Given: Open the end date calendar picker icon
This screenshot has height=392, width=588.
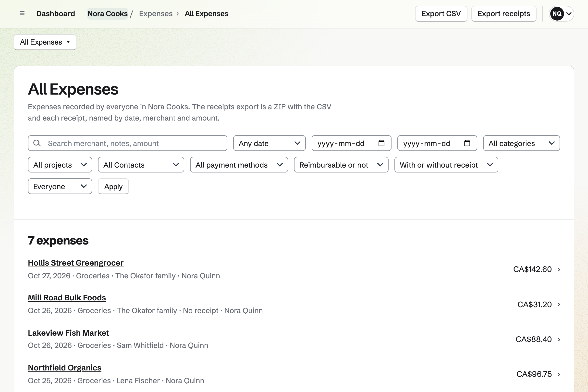Looking at the screenshot, I should 467,143.
